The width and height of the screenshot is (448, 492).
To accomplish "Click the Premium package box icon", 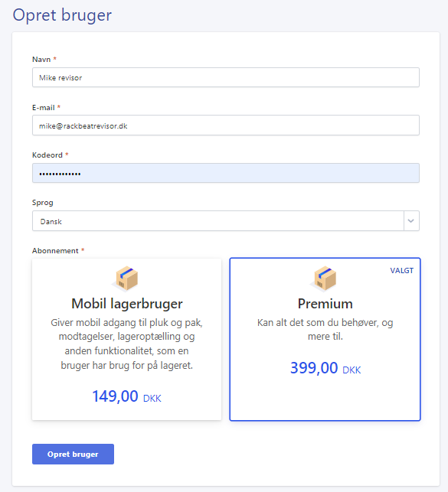I will 324,279.
